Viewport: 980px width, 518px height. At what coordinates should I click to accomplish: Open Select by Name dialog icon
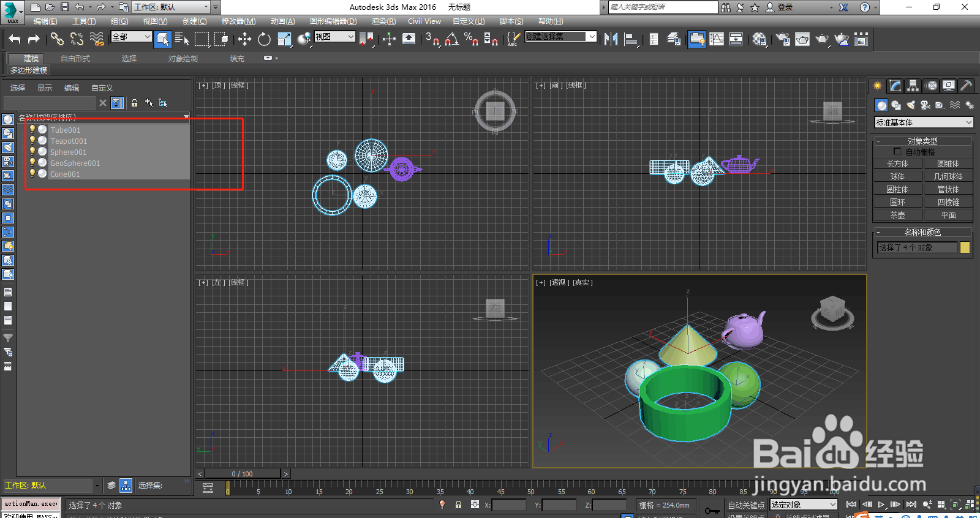[182, 39]
